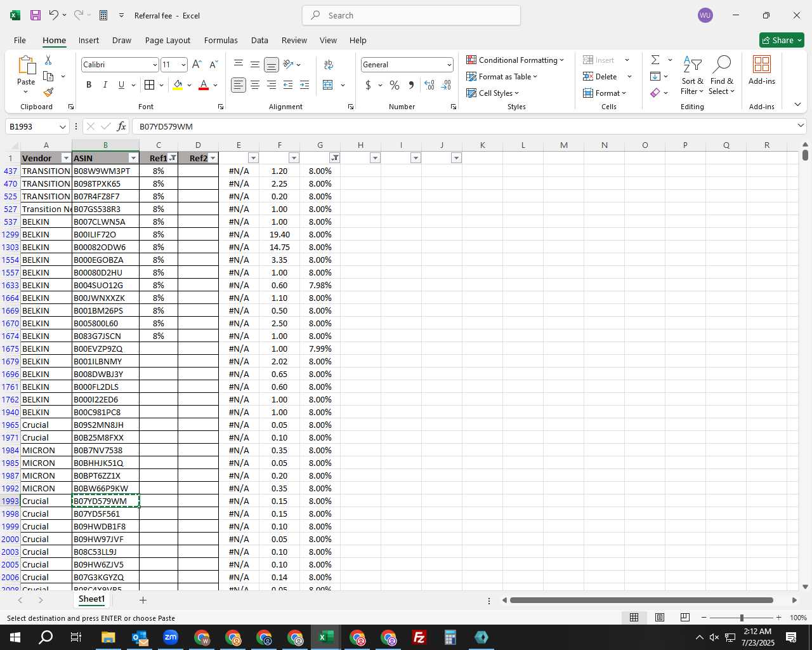Add a new sheet with the plus icon

(143, 600)
